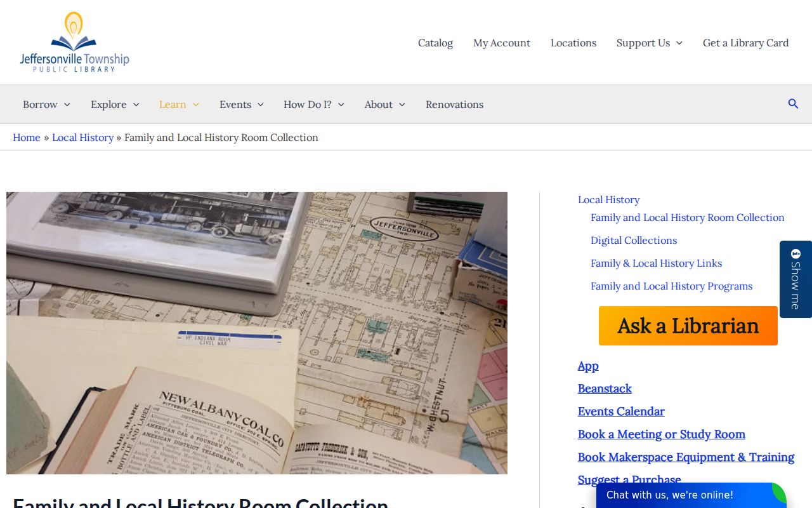Open sidebar Family and Local History Room Collection
This screenshot has height=508, width=812.
tap(688, 217)
